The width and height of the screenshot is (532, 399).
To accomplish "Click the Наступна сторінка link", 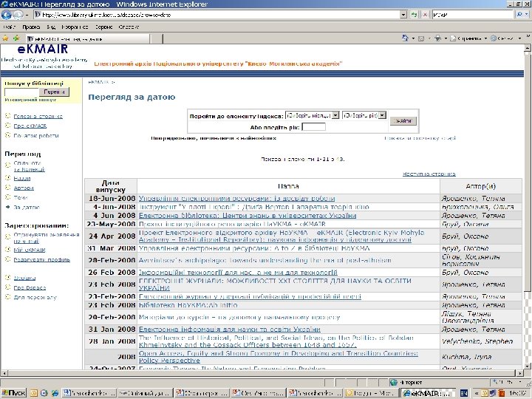I will click(x=429, y=174).
